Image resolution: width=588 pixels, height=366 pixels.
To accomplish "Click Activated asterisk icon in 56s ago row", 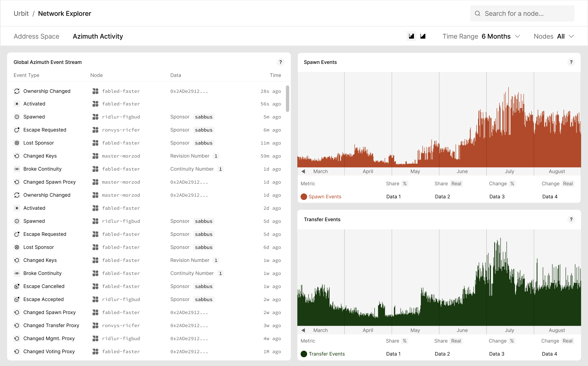I will [17, 104].
